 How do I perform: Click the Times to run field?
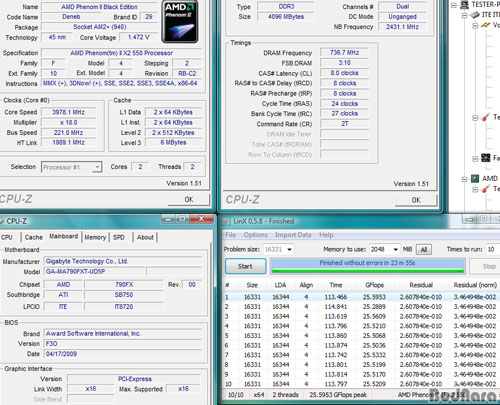point(492,249)
